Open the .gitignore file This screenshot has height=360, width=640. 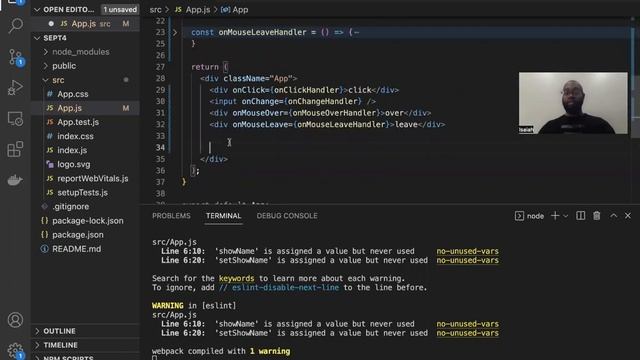86,207
